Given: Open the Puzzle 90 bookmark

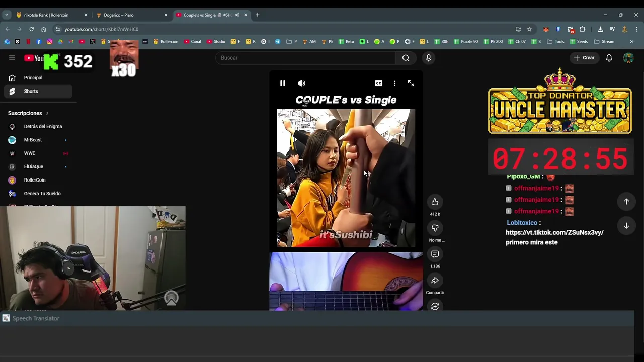Looking at the screenshot, I should 465,42.
